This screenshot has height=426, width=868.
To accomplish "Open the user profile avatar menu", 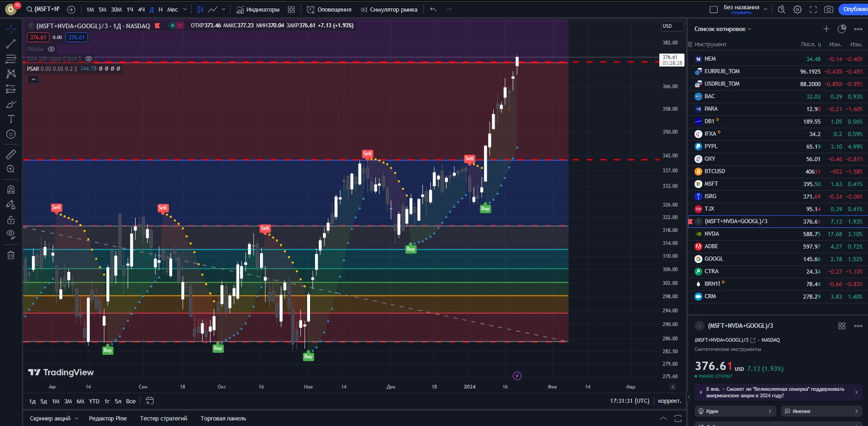I will 10,9.
